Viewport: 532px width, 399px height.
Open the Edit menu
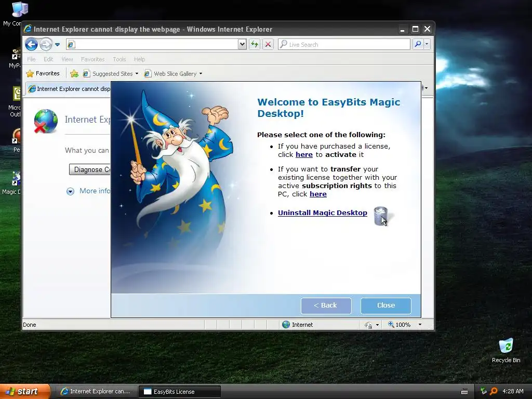(48, 59)
